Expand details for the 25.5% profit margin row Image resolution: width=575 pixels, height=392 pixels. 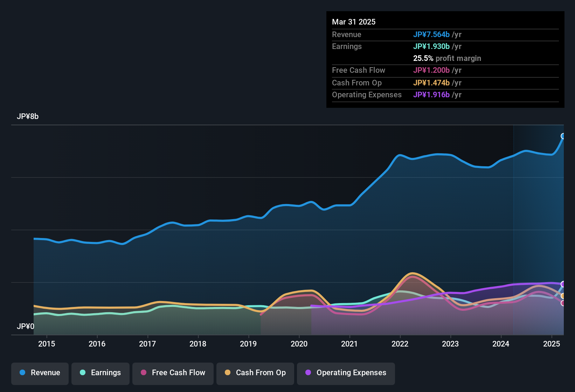coord(447,58)
